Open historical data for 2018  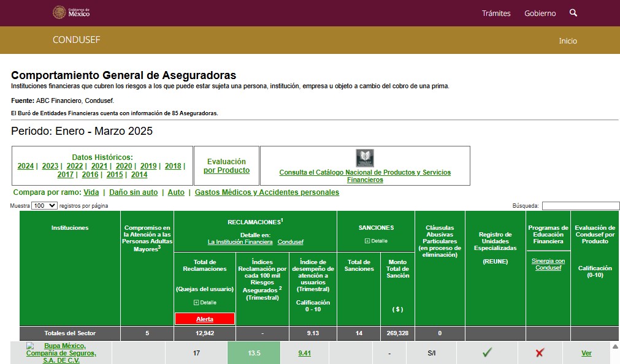pyautogui.click(x=173, y=166)
